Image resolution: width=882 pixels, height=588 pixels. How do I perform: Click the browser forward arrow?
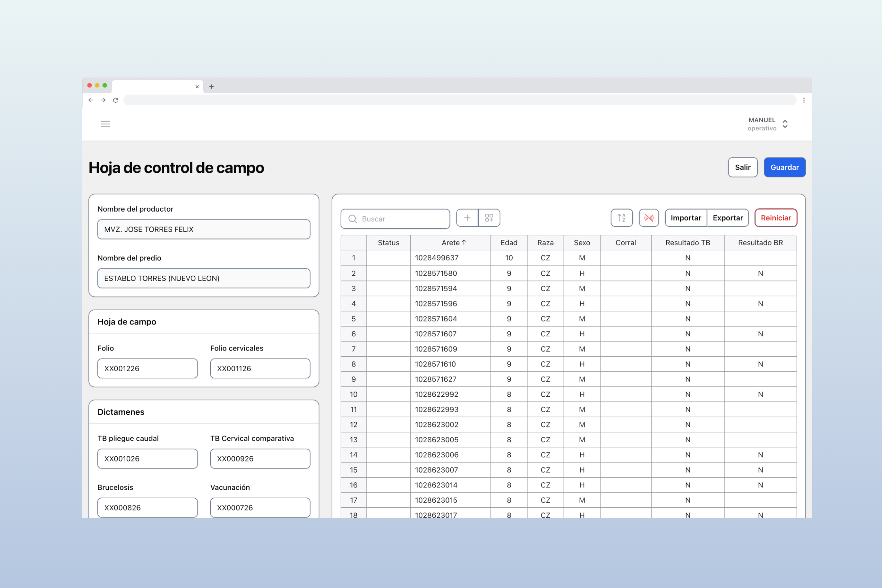click(x=103, y=100)
